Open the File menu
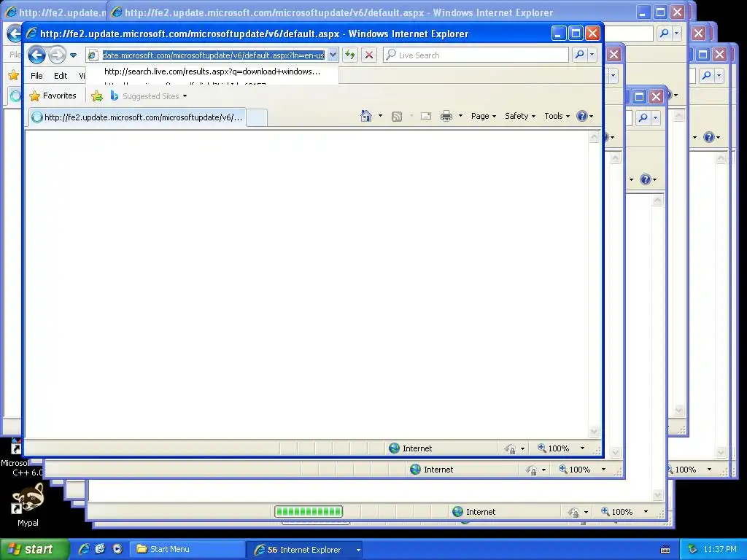747x560 pixels. pyautogui.click(x=36, y=76)
